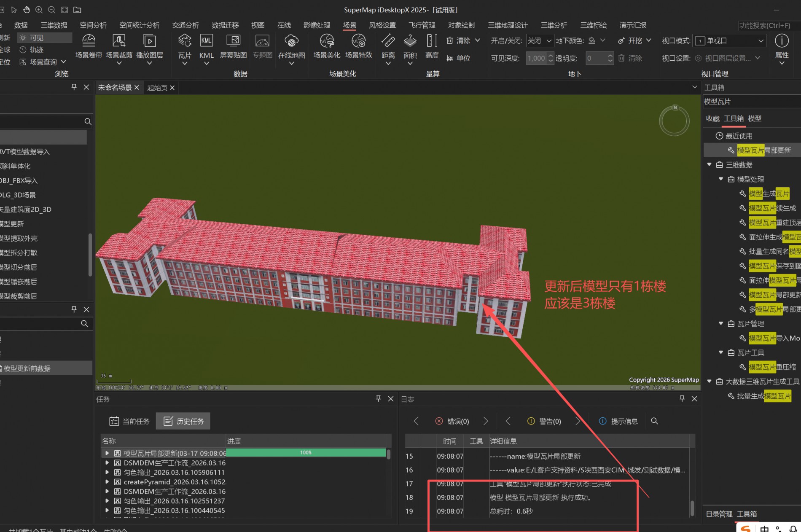Open the 三维分析 ribbon tab
The width and height of the screenshot is (801, 532).
[x=554, y=25]
